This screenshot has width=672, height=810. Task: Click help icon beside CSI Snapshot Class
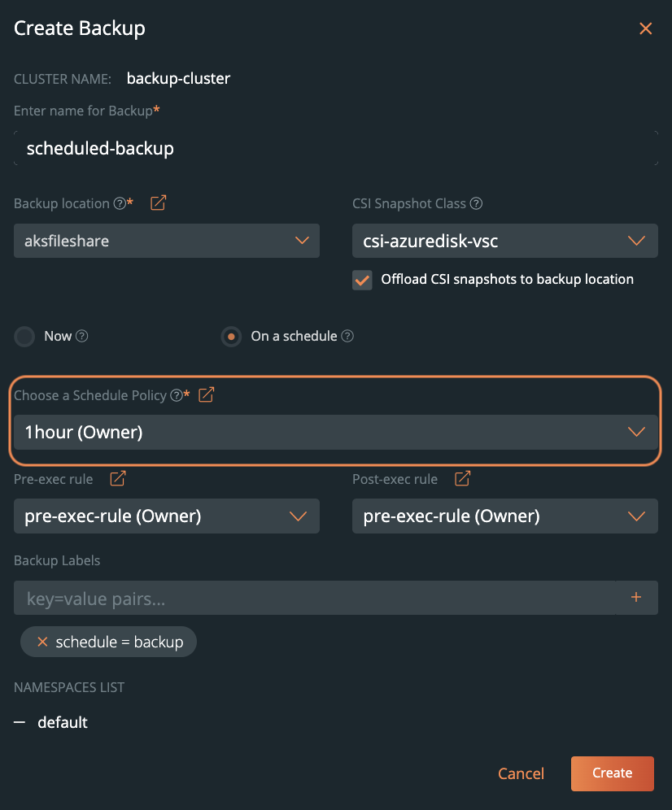[x=477, y=204]
